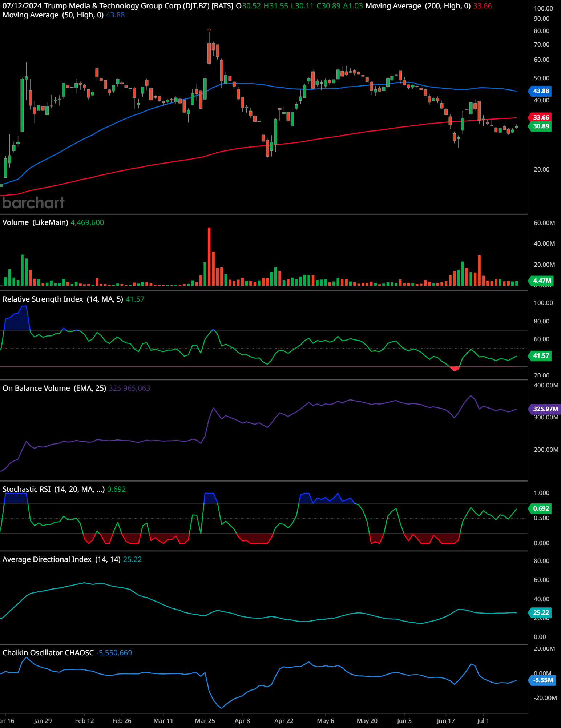Click the Feb 12 date axis label

pos(84,721)
